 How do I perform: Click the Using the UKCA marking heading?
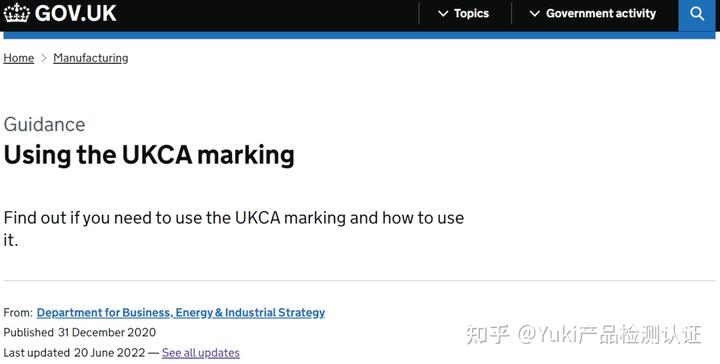click(x=149, y=155)
